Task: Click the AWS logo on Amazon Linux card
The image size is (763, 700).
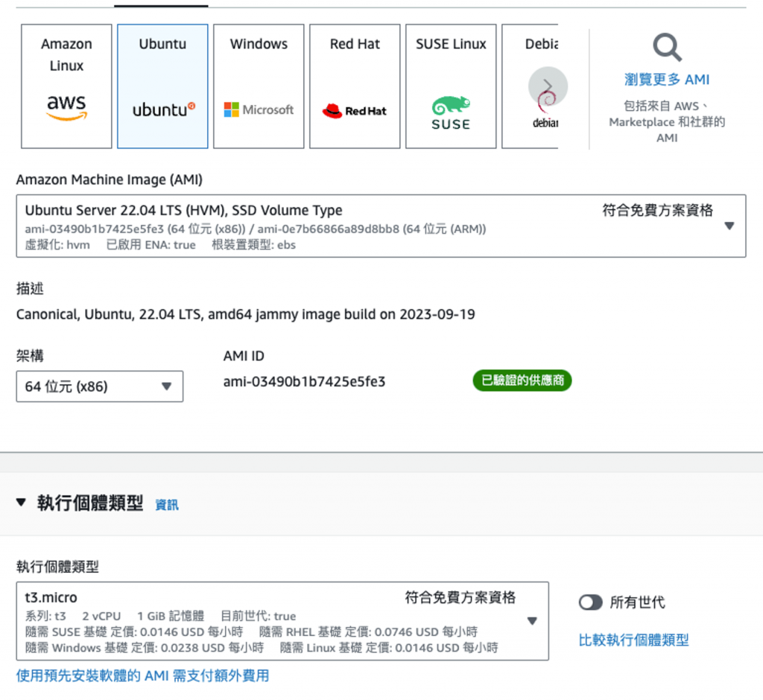Action: (66, 107)
